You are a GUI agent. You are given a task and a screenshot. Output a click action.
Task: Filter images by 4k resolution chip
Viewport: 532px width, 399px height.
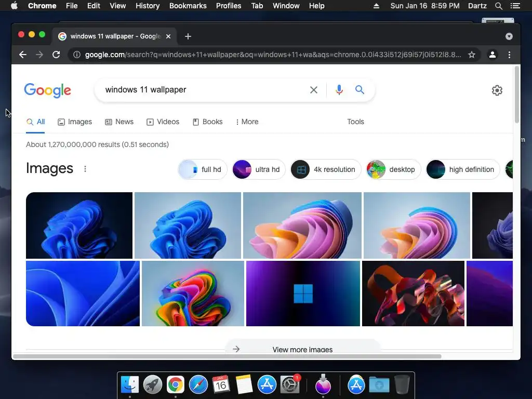326,169
